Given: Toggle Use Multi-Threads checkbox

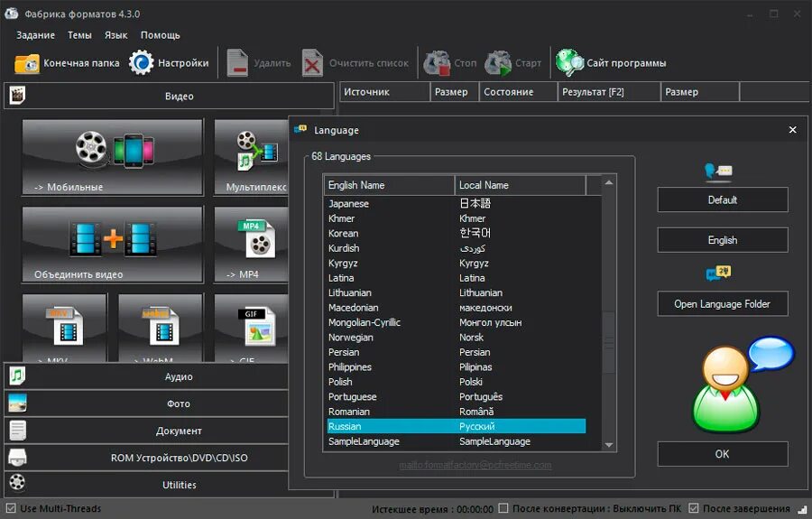Looking at the screenshot, I should [x=10, y=508].
